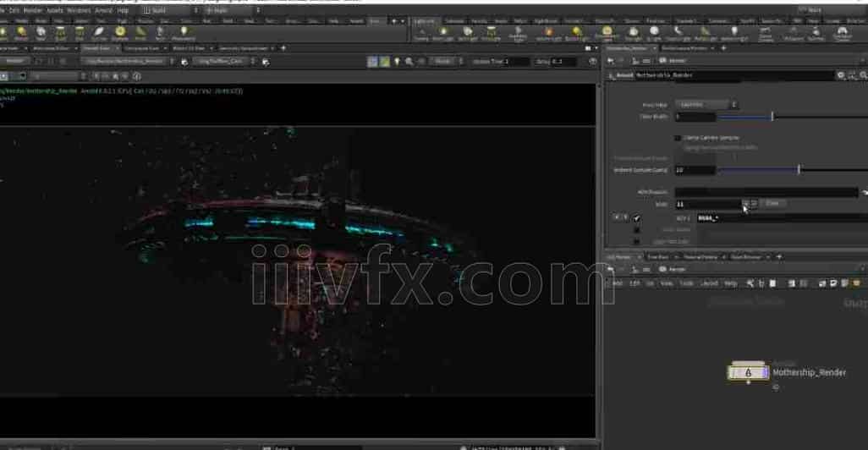This screenshot has width=868, height=450.
Task: Open the main Help menu
Action: click(x=123, y=10)
